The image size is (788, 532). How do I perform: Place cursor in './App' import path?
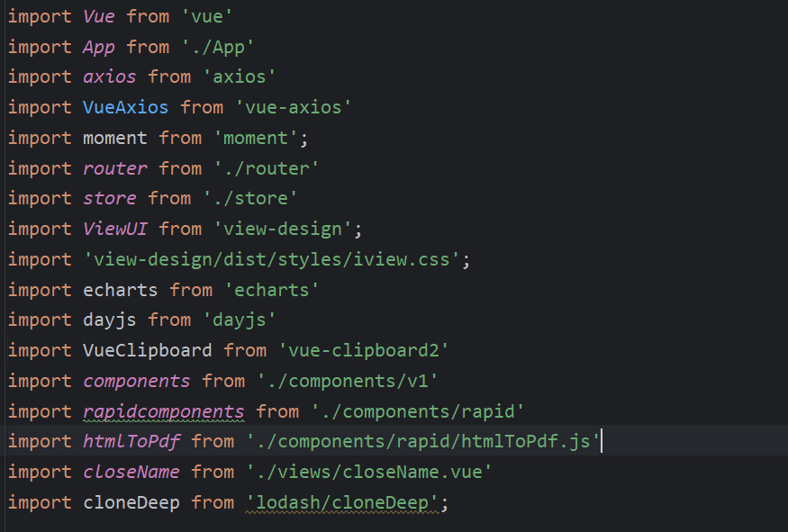pyautogui.click(x=218, y=47)
